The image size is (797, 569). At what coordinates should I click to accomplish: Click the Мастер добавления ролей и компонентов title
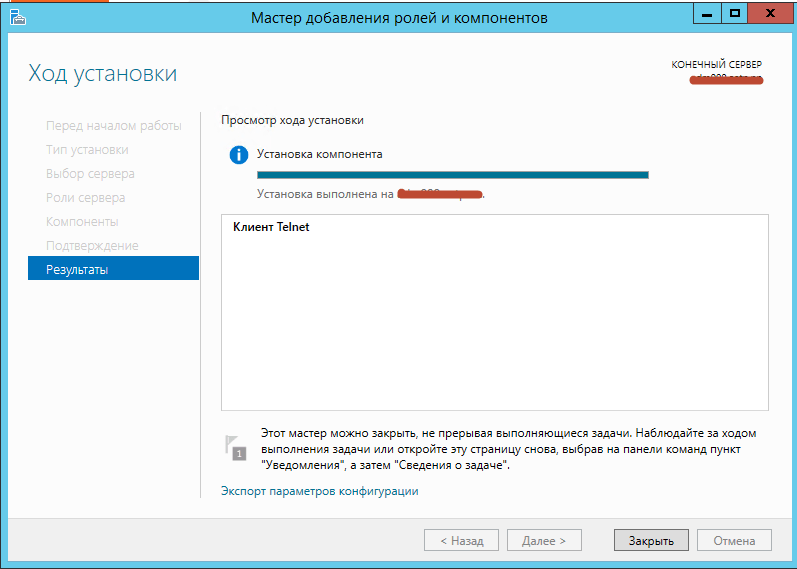point(399,18)
